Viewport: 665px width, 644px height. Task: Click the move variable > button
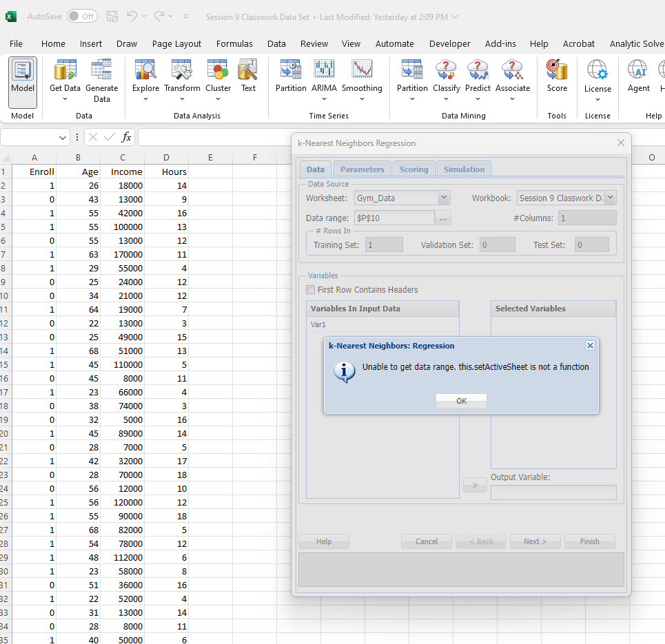[475, 485]
